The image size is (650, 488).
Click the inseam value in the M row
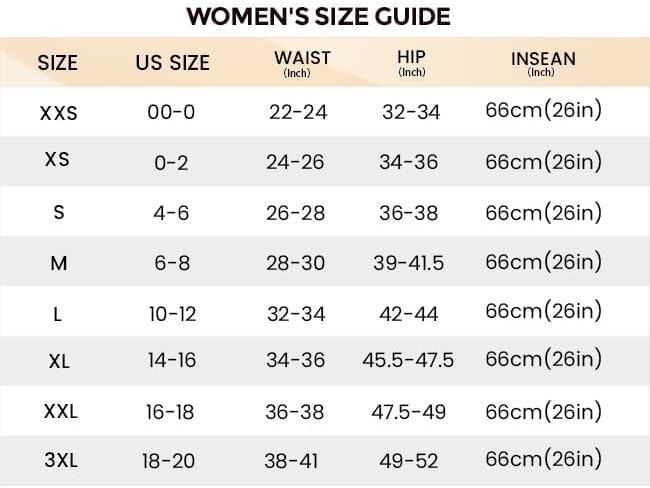tap(543, 261)
